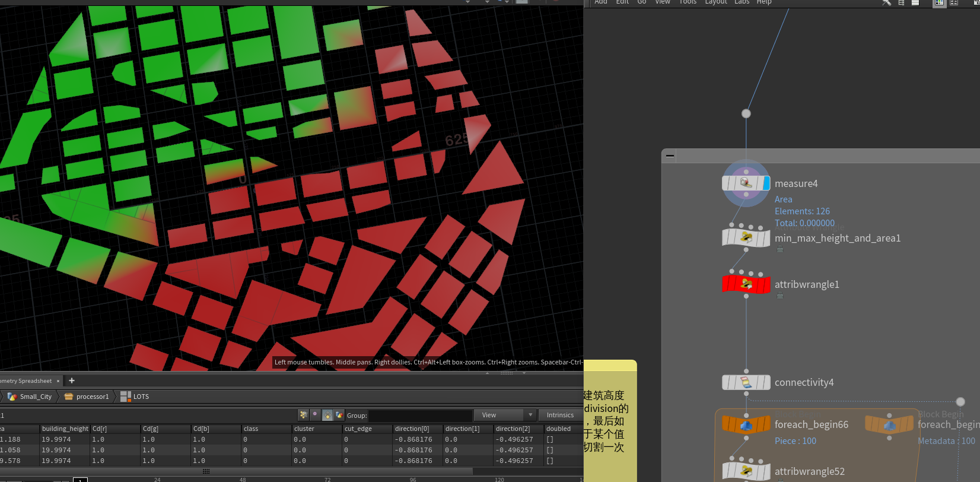Add a new pane tab with plus
980x482 pixels.
click(x=72, y=380)
